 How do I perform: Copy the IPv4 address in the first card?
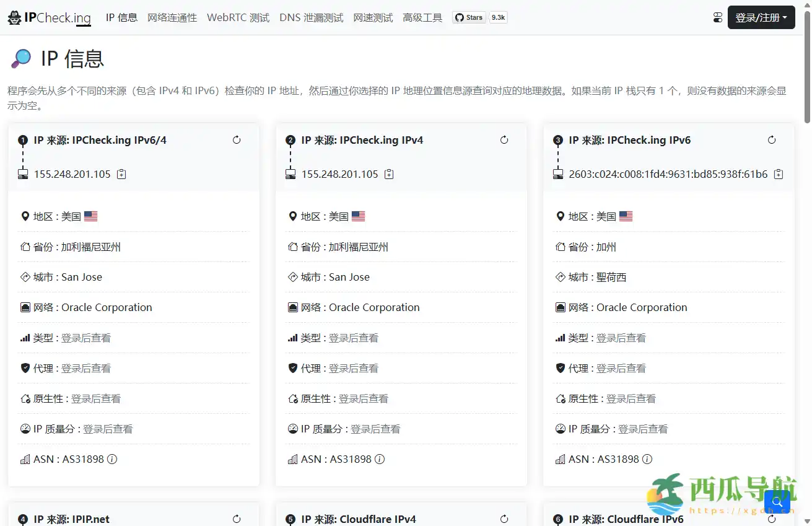(121, 174)
